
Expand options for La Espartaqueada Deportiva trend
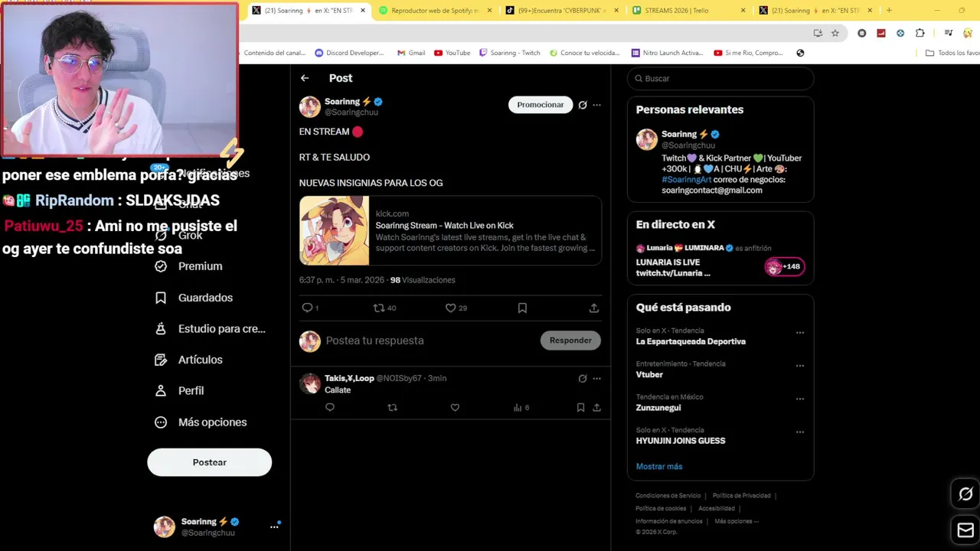pyautogui.click(x=800, y=333)
